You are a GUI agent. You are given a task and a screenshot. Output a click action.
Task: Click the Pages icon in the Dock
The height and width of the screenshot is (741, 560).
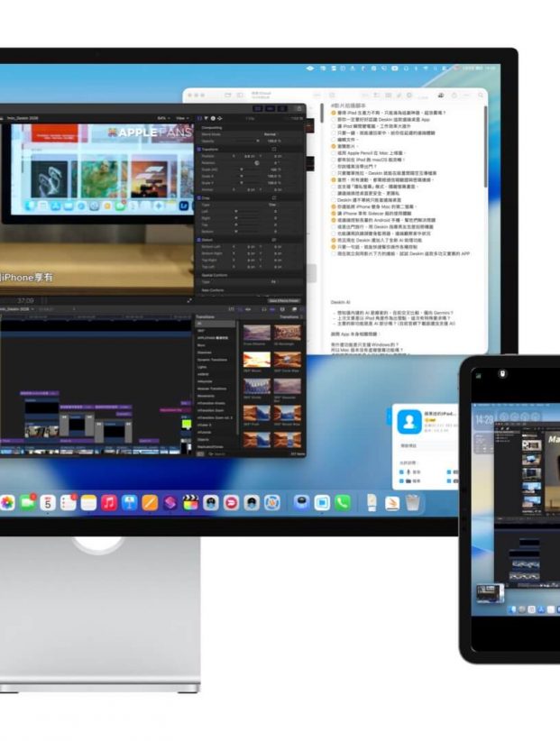pos(150,502)
